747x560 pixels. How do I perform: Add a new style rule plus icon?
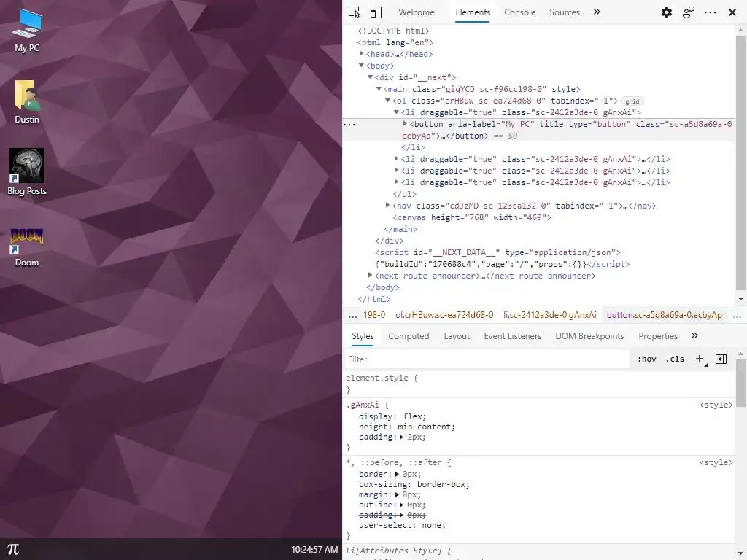pos(700,359)
